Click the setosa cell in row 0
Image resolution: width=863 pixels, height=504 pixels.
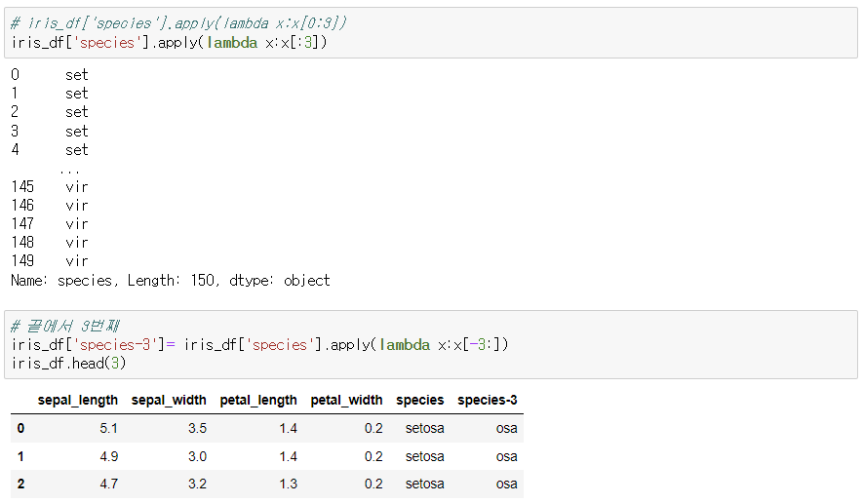pos(424,428)
